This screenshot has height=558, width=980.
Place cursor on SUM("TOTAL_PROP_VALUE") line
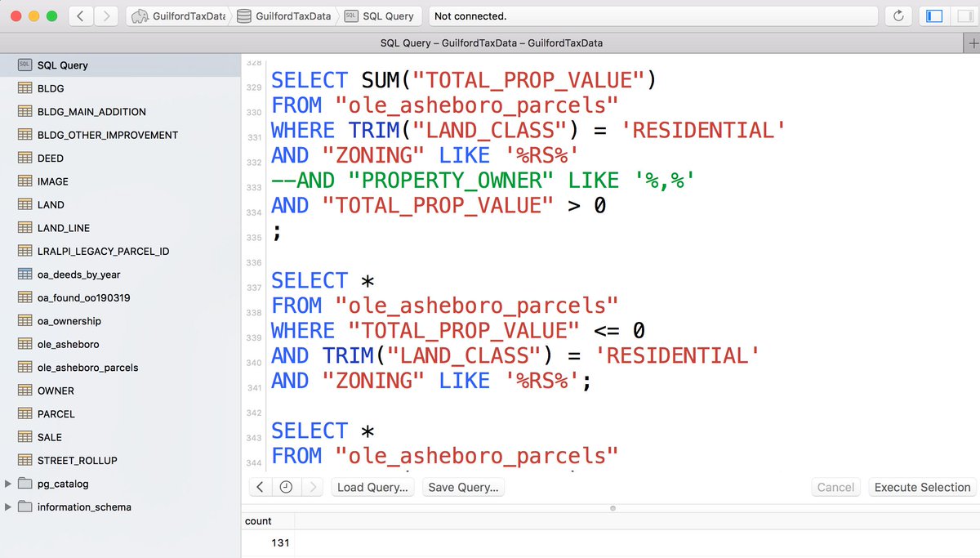(x=464, y=80)
